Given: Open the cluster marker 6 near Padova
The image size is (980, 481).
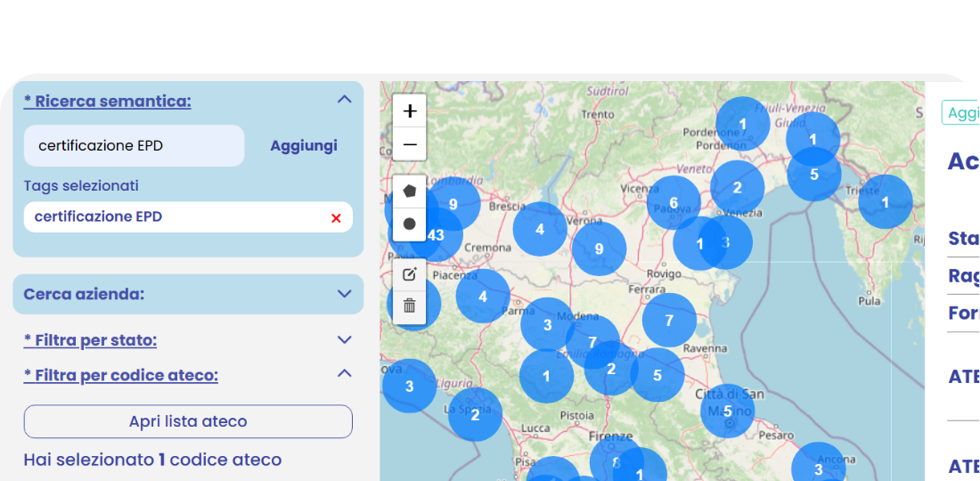Looking at the screenshot, I should 674,202.
